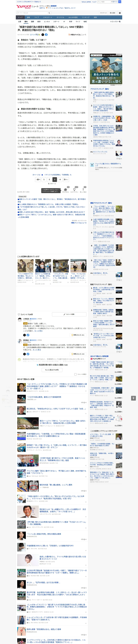
Task: Click the キーワードを入力 search field
Action: pos(32,13)
